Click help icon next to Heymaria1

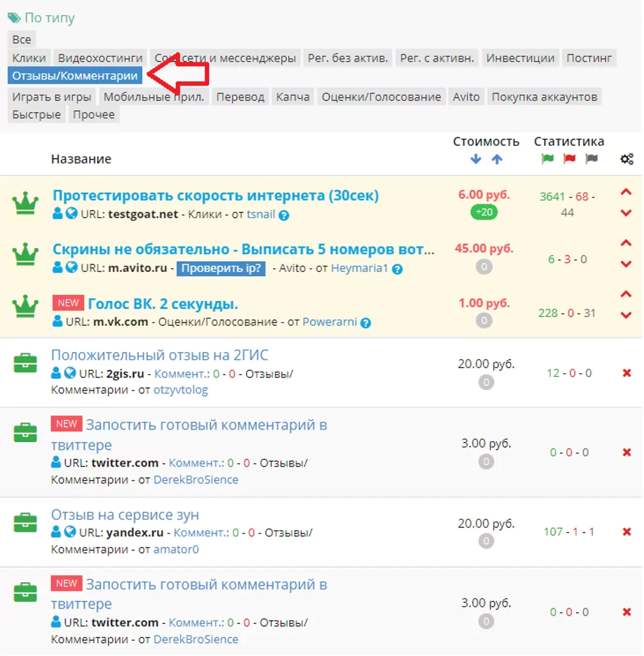[x=397, y=269]
